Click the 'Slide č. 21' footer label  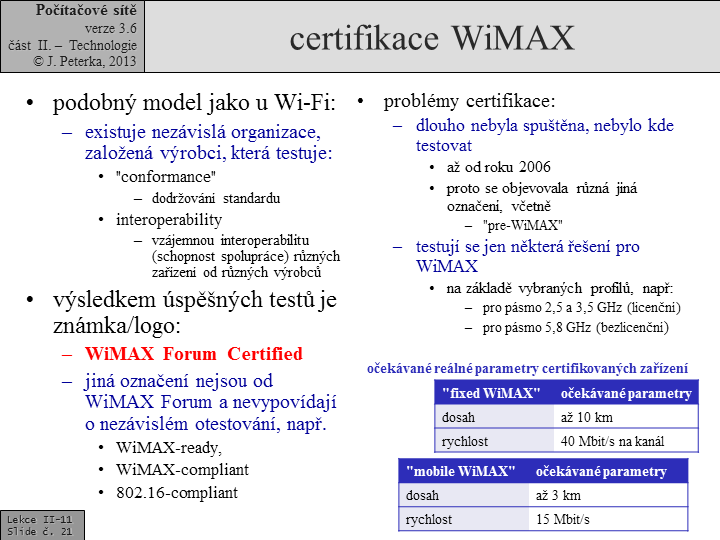[39, 531]
